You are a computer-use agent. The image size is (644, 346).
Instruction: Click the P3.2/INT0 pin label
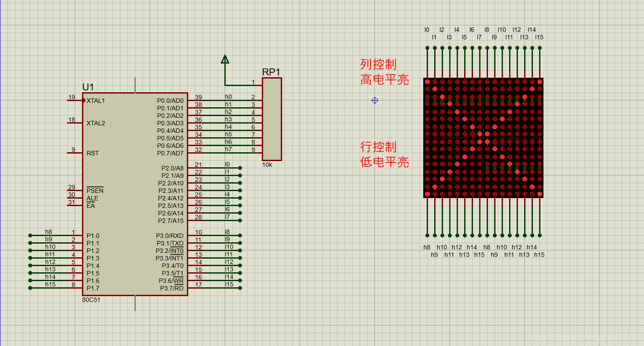pos(170,251)
